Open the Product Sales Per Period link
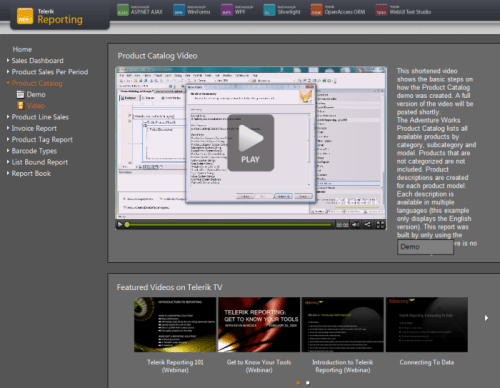The width and height of the screenshot is (500, 388). click(x=50, y=72)
